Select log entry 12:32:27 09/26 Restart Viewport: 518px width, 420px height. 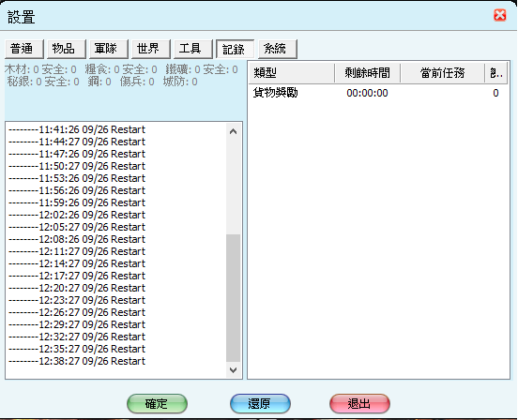(x=77, y=337)
